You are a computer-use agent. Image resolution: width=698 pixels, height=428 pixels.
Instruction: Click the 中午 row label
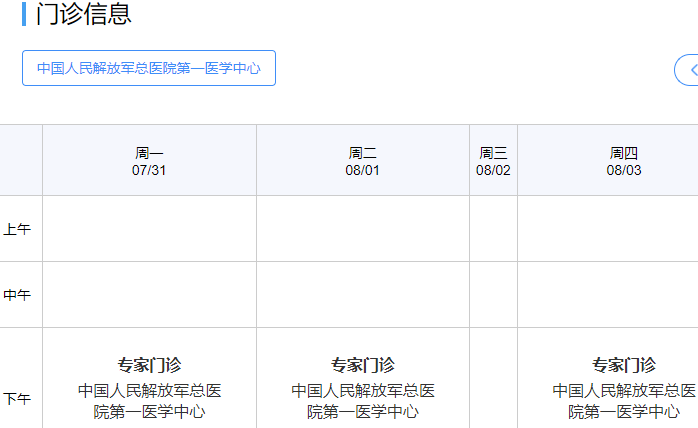coord(18,295)
